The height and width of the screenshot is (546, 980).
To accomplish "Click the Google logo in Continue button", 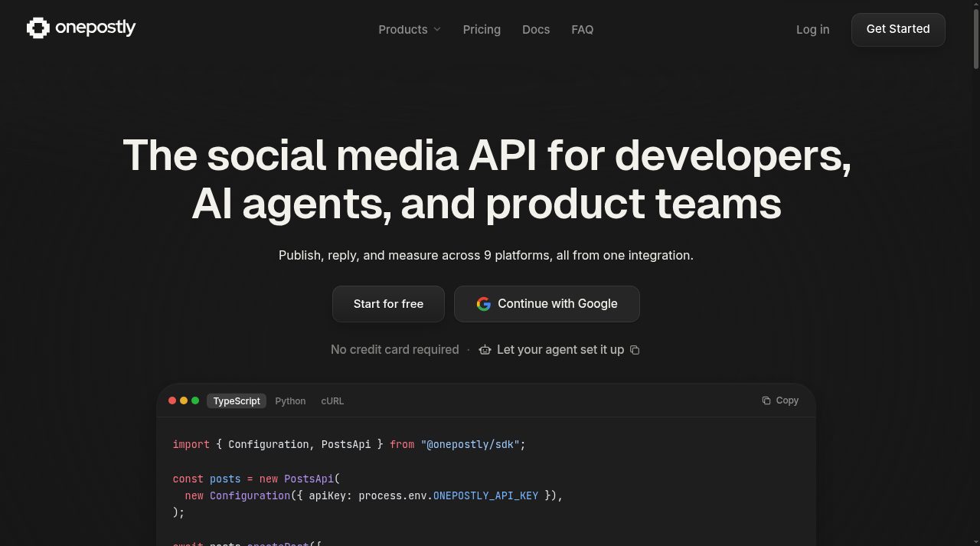I will (x=483, y=304).
